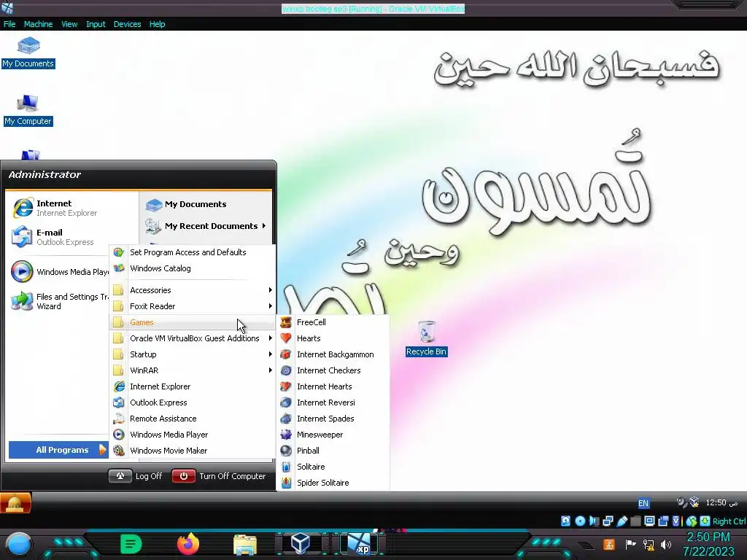Click the Java update tray icon

[609, 544]
